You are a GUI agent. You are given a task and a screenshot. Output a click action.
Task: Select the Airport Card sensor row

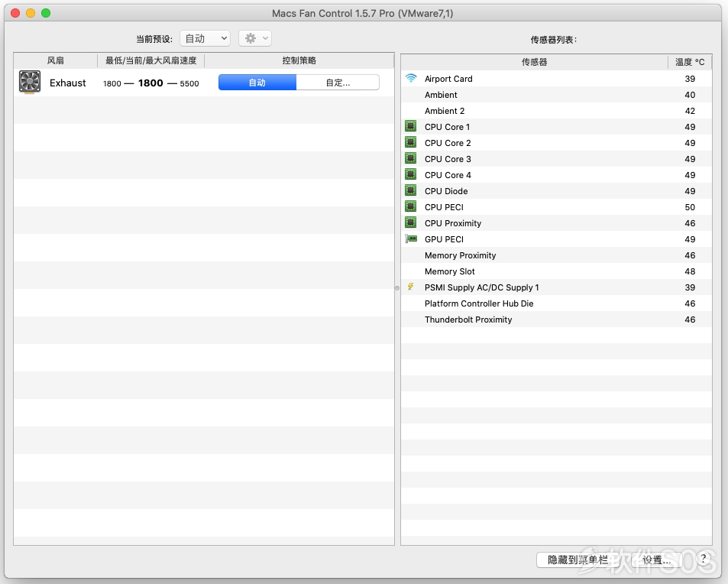tap(556, 79)
